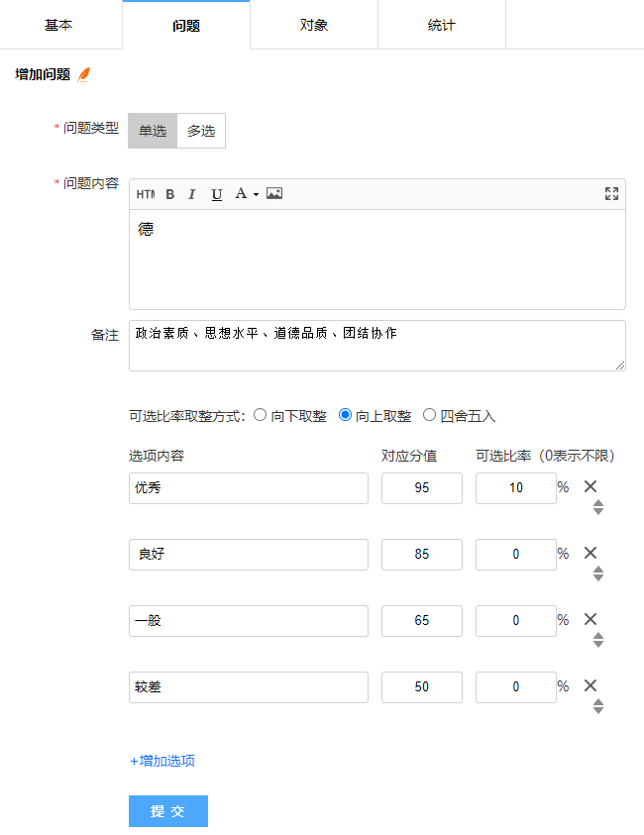The height and width of the screenshot is (835, 644).
Task: Reorder the 良好 option with sort arrows
Action: coord(598,574)
